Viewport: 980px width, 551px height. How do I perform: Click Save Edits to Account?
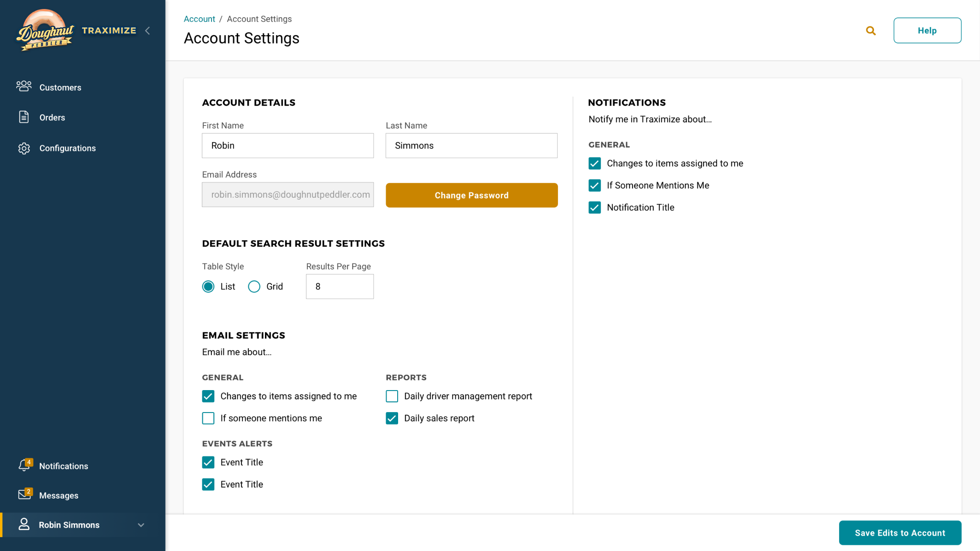coord(900,533)
